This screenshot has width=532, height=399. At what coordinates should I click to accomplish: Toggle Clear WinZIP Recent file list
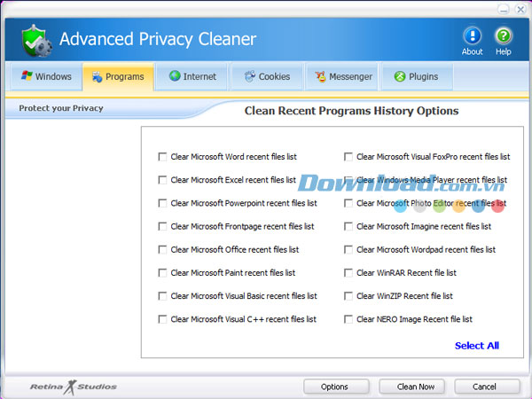click(348, 296)
